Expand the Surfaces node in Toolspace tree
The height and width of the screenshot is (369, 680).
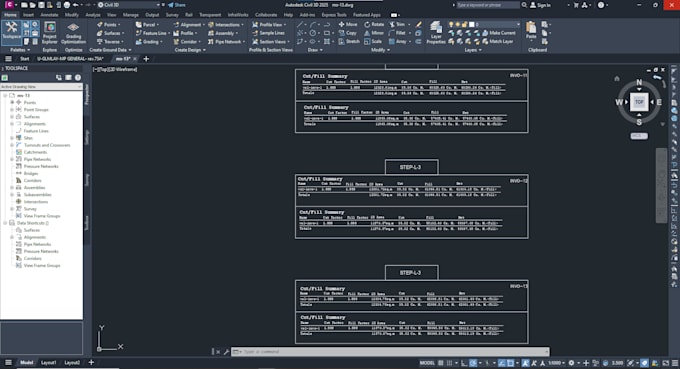pyautogui.click(x=12, y=117)
